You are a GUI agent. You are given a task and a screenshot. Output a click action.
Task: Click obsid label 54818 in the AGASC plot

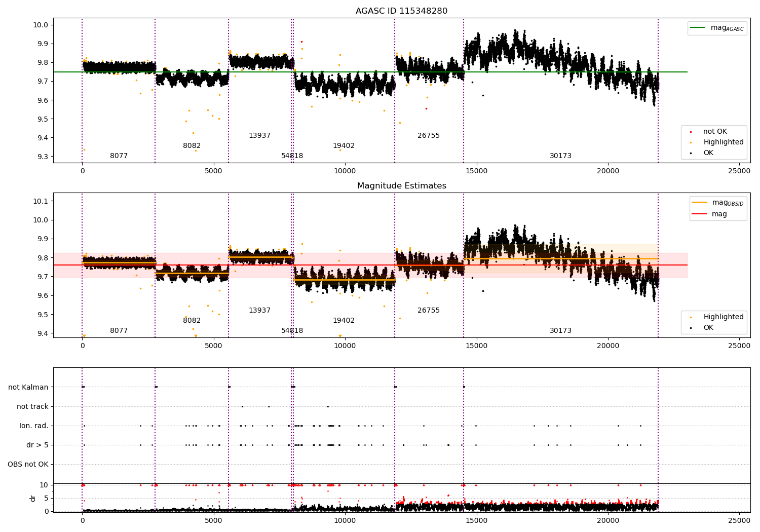[292, 156]
